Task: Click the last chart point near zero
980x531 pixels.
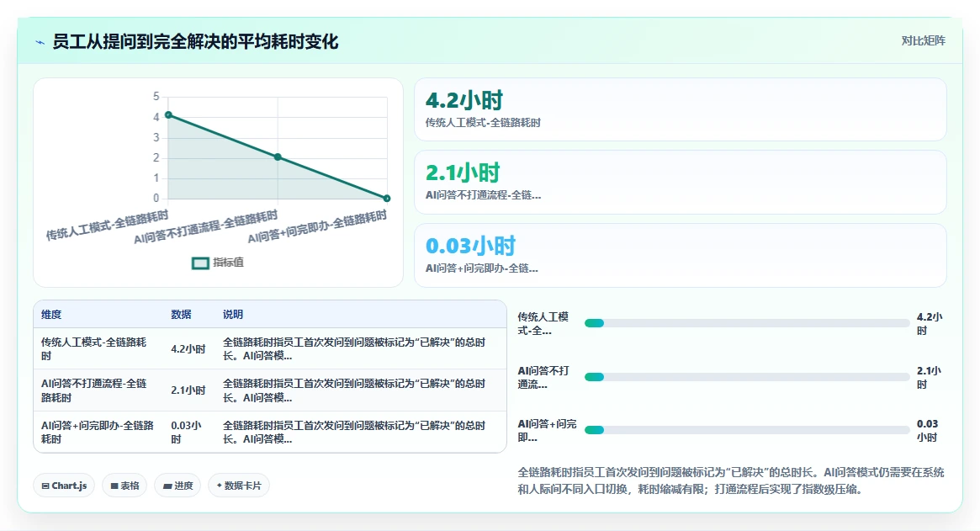Action: [387, 199]
